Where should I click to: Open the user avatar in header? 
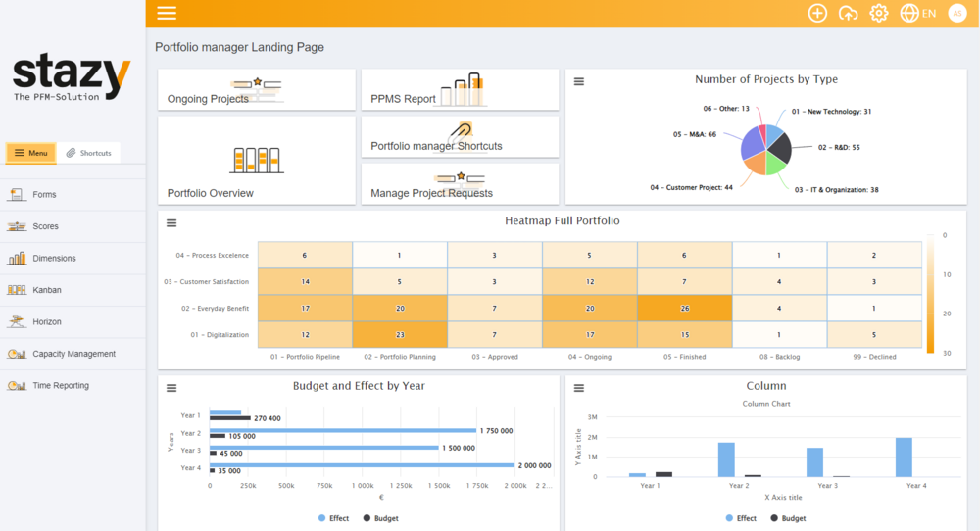pos(956,13)
